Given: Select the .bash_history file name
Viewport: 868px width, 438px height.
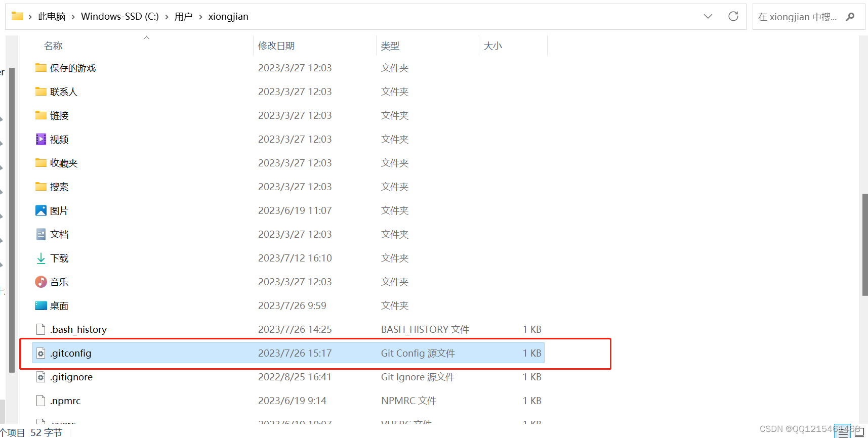Looking at the screenshot, I should coord(78,329).
